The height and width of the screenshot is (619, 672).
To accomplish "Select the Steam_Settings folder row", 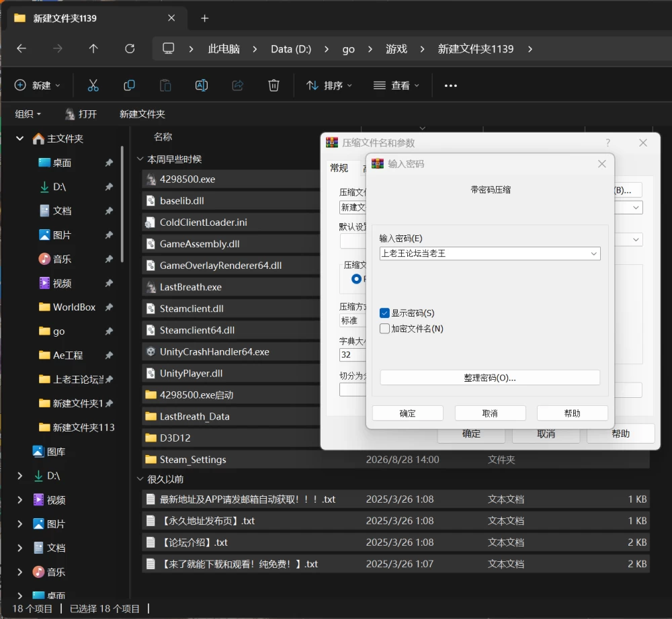I will pyautogui.click(x=396, y=460).
